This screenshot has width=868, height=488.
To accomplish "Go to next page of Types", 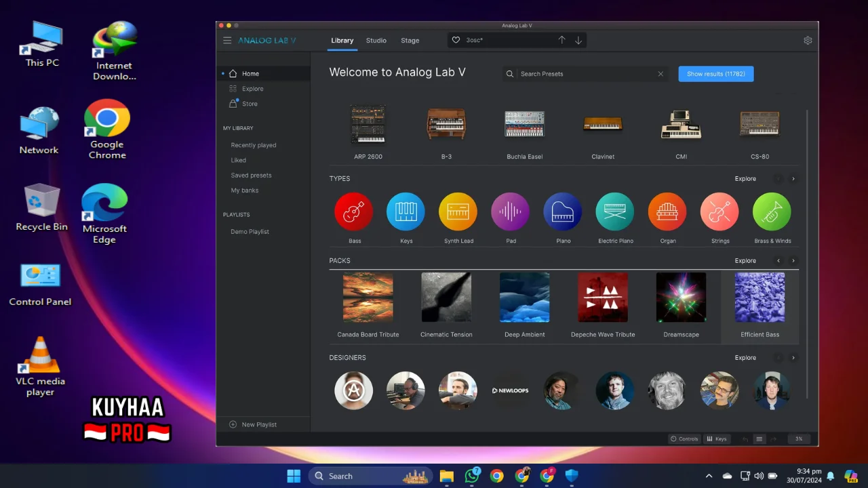I will click(793, 179).
